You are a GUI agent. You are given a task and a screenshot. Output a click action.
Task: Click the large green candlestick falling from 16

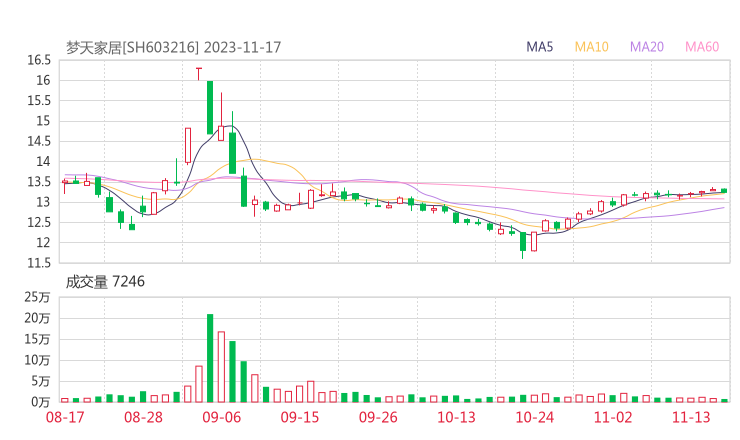pyautogui.click(x=210, y=108)
